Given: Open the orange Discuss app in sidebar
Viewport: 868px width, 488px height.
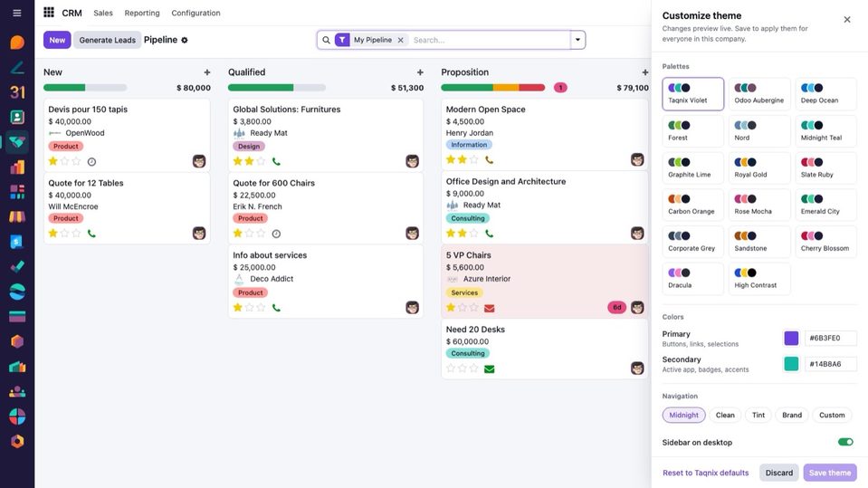Looking at the screenshot, I should [17, 42].
